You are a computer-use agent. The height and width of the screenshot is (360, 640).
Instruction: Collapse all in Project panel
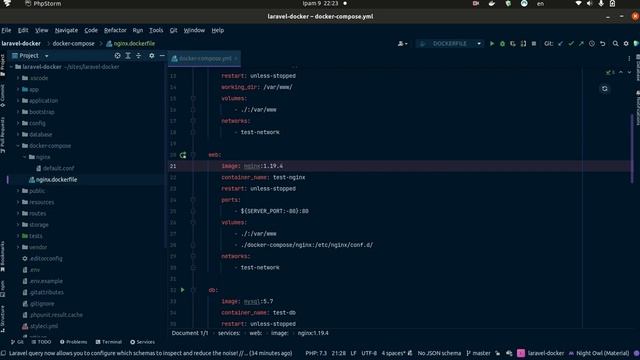click(x=138, y=56)
